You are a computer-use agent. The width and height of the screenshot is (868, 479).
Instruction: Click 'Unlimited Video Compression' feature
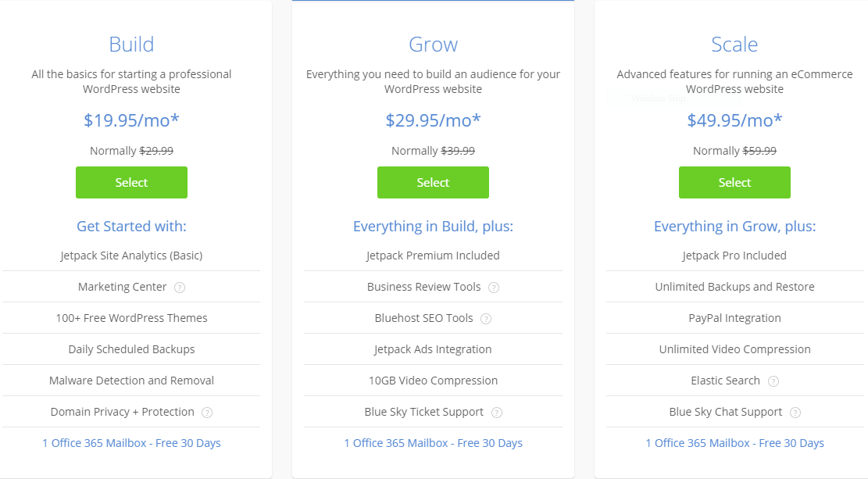tap(734, 349)
